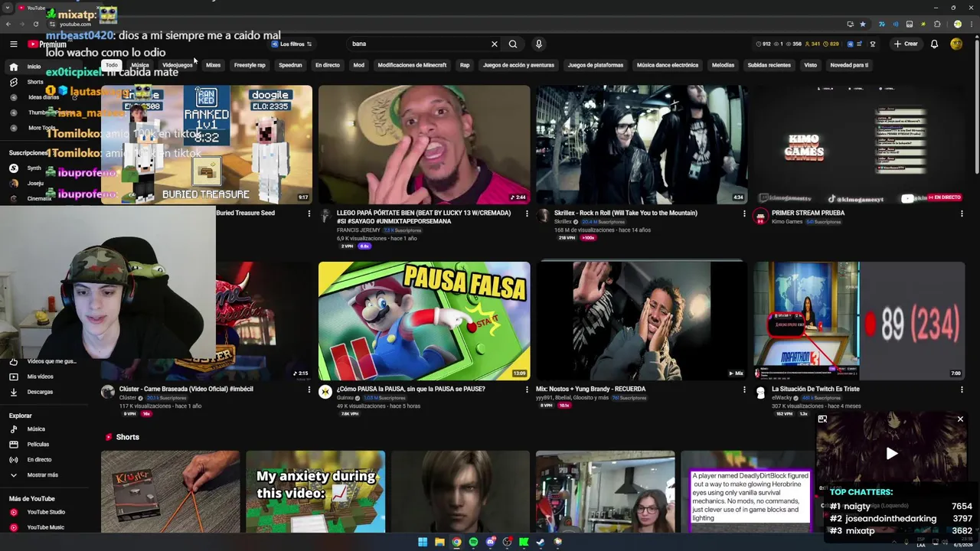This screenshot has width=980, height=551.
Task: Open the Los filtros selector
Action: pos(292,44)
